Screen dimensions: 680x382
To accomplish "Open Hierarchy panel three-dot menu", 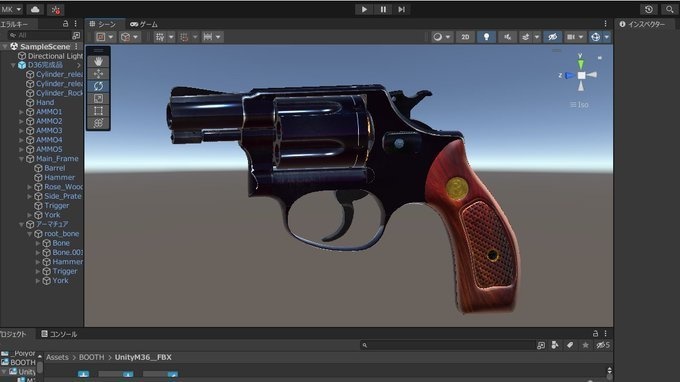I will click(76, 24).
